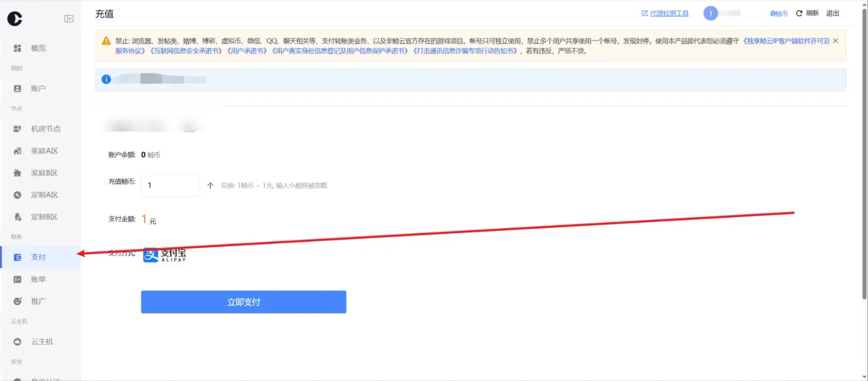Click the 立即支付 button
Image resolution: width=868 pixels, height=381 pixels.
tap(244, 302)
